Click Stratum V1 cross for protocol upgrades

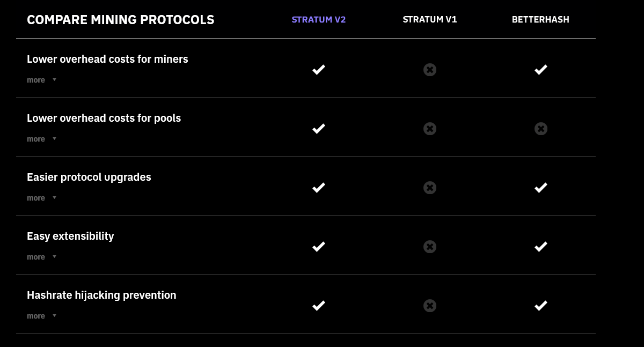point(430,188)
